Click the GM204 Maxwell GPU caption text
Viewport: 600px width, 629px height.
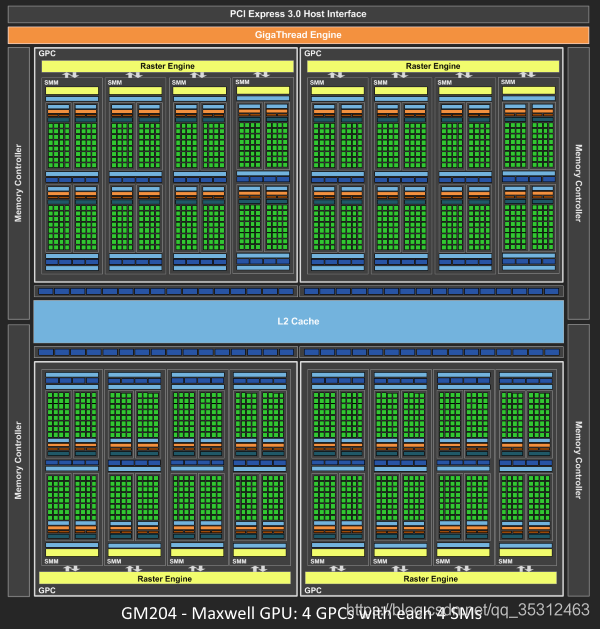301,613
